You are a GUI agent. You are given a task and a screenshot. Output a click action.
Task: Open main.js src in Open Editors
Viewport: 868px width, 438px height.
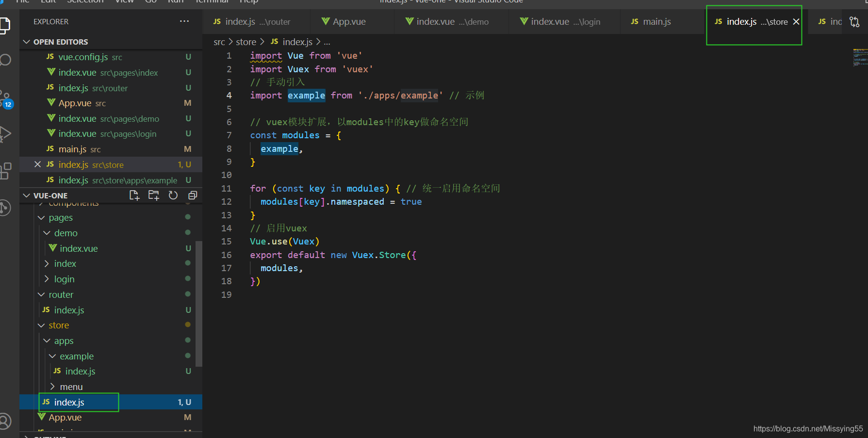pyautogui.click(x=111, y=149)
